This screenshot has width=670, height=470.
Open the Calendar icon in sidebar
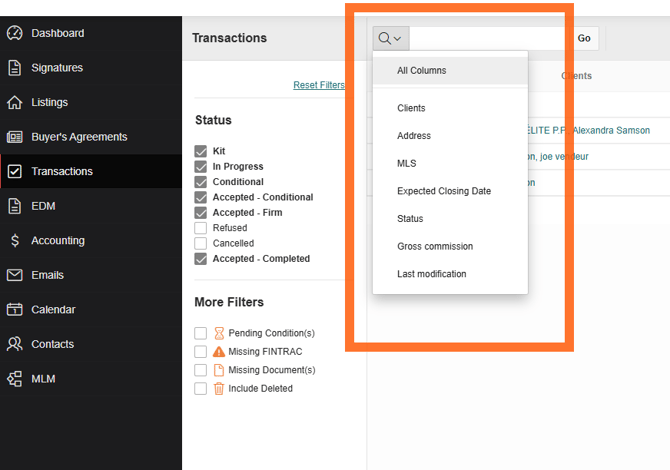coord(14,310)
